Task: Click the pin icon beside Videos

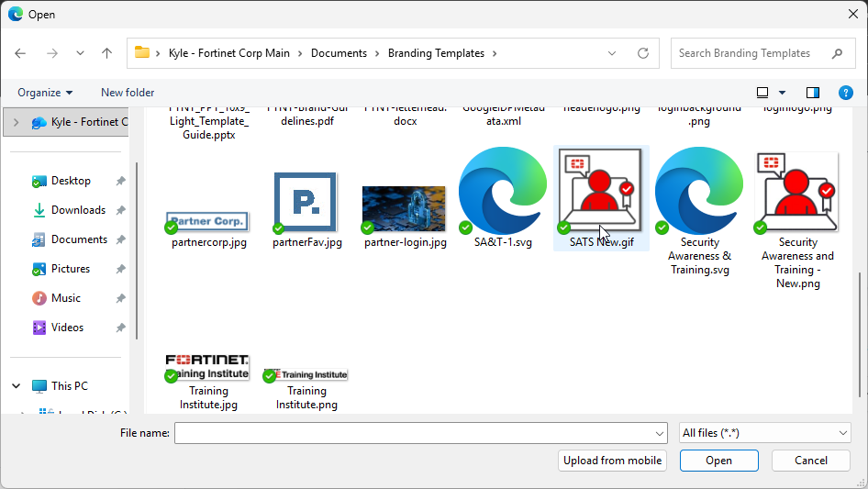Action: tap(121, 328)
